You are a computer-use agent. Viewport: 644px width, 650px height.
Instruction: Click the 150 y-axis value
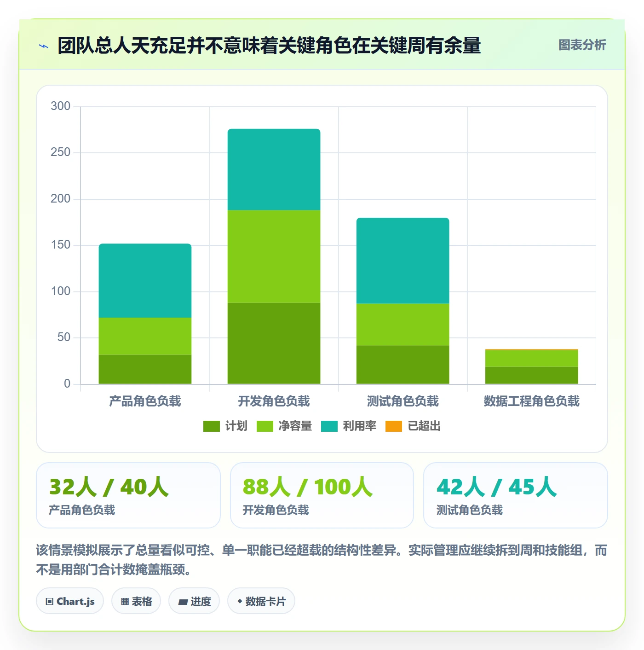[61, 245]
